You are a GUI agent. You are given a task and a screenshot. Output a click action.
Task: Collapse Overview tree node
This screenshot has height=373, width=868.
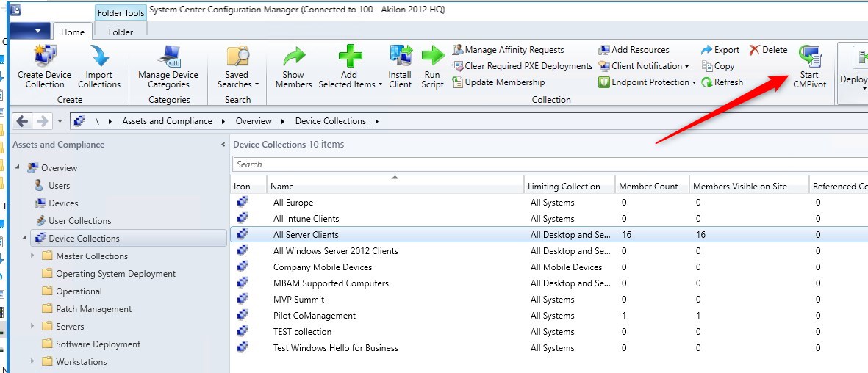(x=18, y=167)
